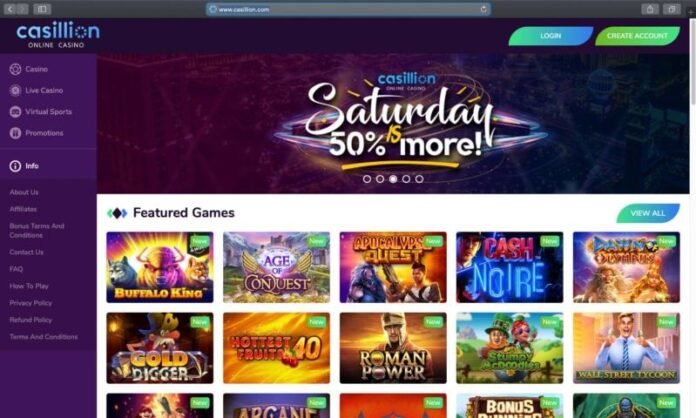Open the About Us link
This screenshot has height=418, width=696.
(x=24, y=192)
